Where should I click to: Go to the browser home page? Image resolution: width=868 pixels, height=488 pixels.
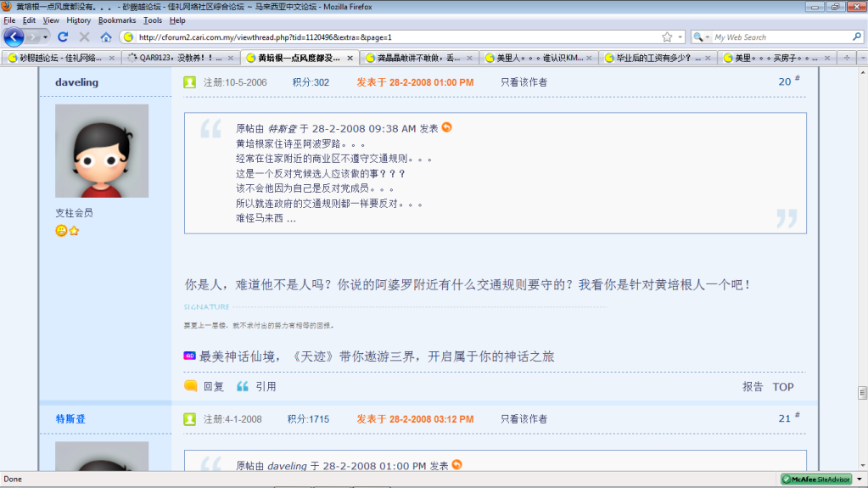pos(106,37)
